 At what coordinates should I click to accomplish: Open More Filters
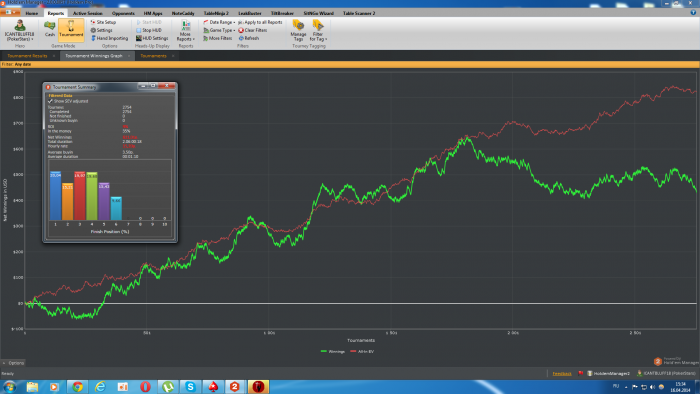click(217, 38)
